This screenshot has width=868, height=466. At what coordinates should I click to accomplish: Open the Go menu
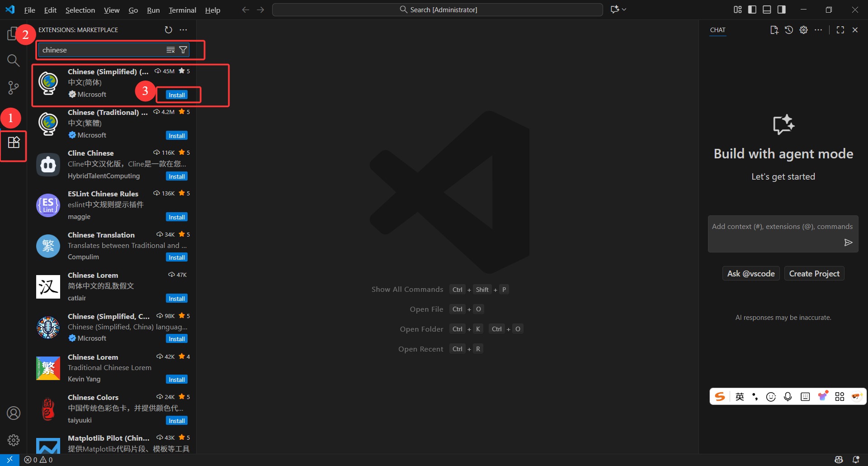coord(133,10)
